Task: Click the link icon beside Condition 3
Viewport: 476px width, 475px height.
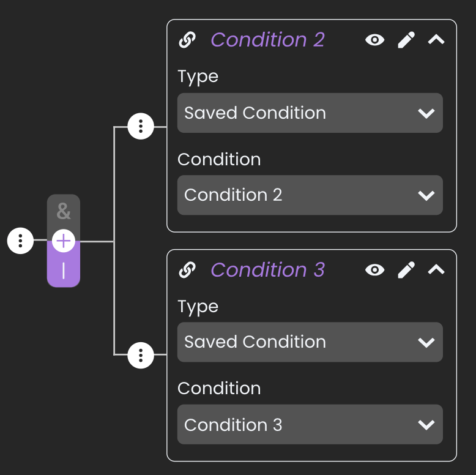Action: coord(187,270)
